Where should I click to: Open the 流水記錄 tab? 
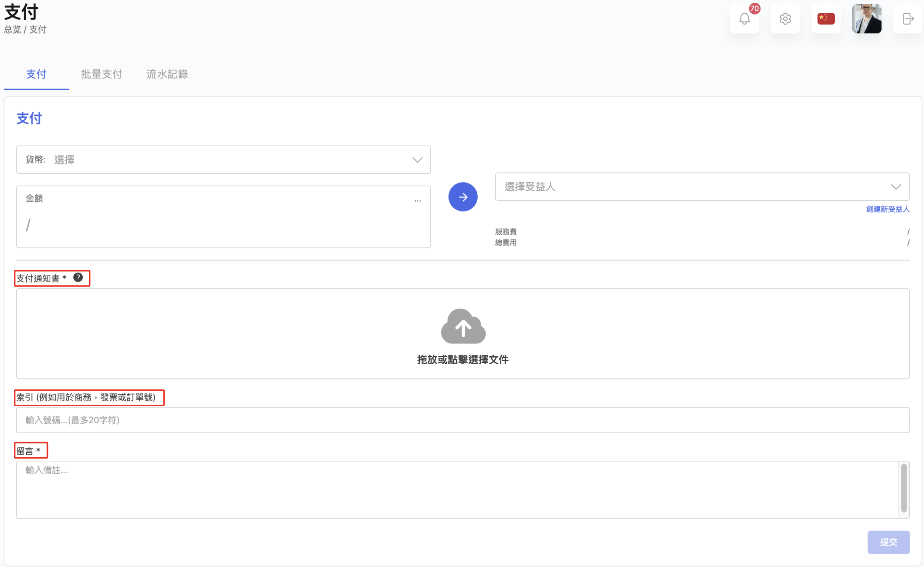167,74
